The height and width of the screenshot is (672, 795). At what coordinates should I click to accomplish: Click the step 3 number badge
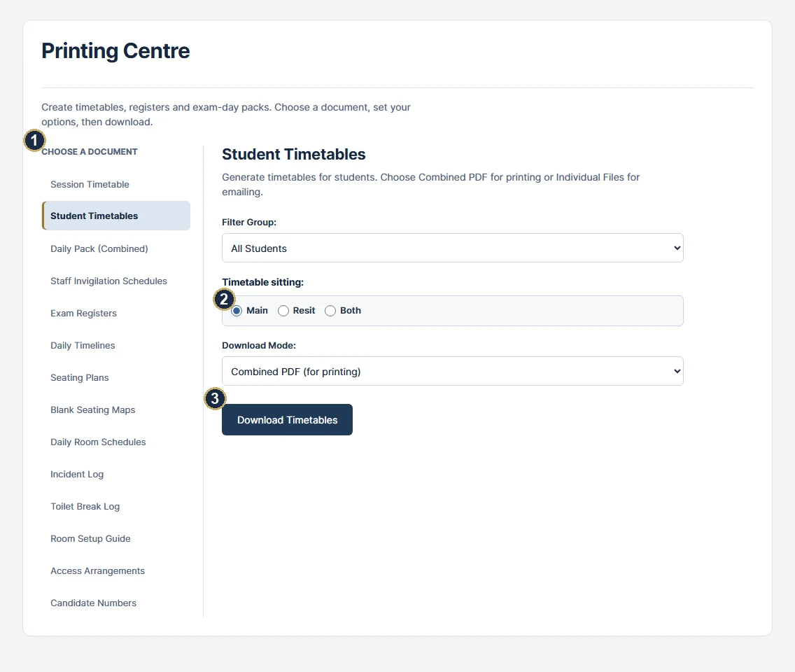(x=215, y=398)
